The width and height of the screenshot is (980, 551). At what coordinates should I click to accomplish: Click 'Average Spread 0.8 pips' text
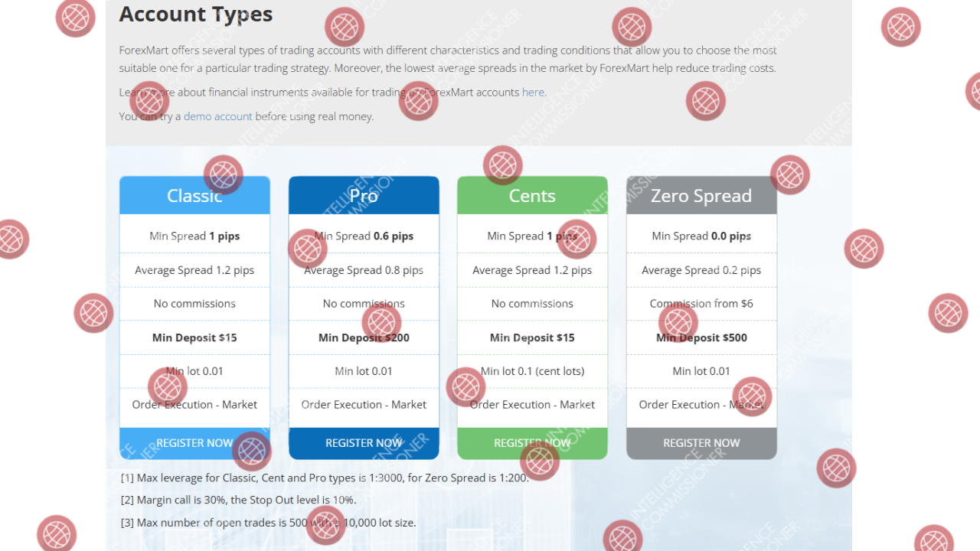(x=364, y=270)
